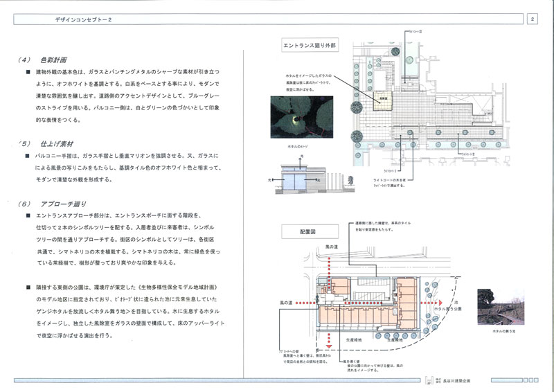Click the bullet square before "建物外観の基本色は"

(x=28, y=72)
